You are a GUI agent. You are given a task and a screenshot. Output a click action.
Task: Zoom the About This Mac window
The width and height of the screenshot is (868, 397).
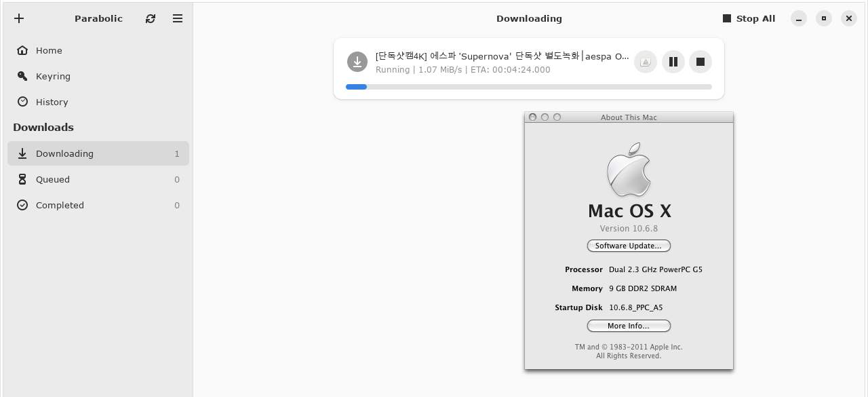coord(557,117)
